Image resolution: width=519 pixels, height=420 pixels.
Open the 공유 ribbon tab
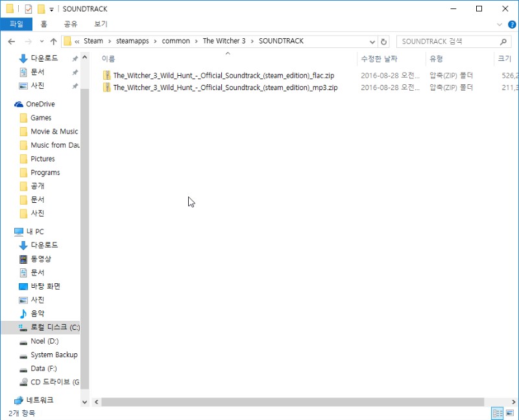point(71,24)
